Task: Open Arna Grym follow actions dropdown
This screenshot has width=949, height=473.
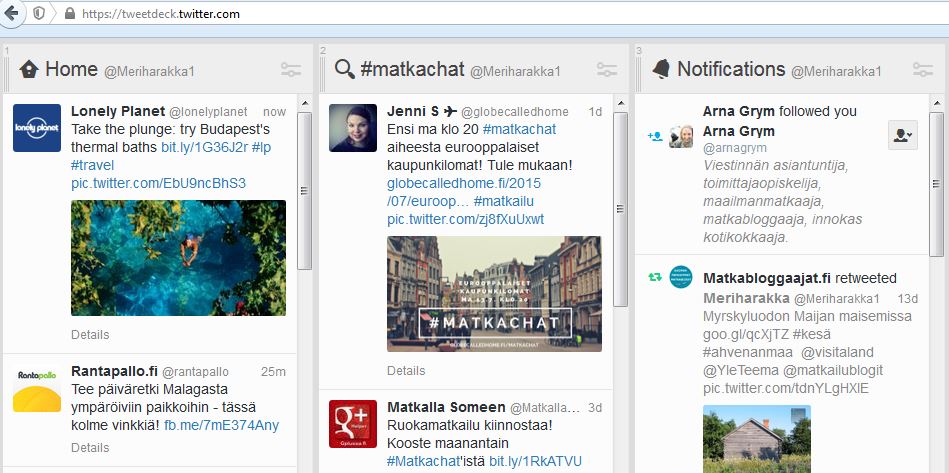Action: click(x=902, y=135)
